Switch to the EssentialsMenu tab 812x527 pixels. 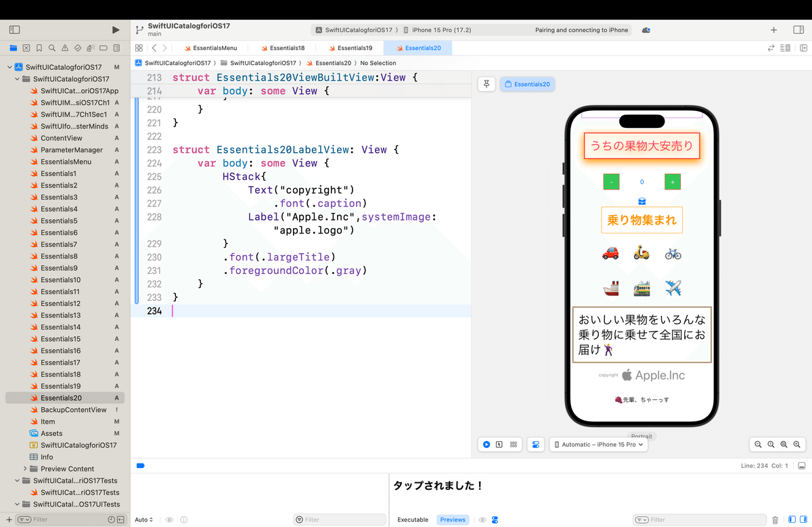(x=210, y=48)
